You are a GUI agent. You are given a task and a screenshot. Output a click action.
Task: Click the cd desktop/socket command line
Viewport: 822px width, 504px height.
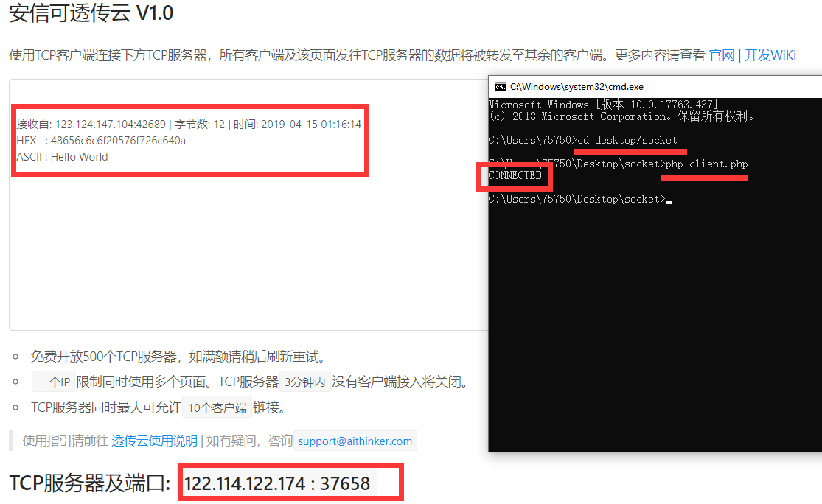tap(583, 141)
